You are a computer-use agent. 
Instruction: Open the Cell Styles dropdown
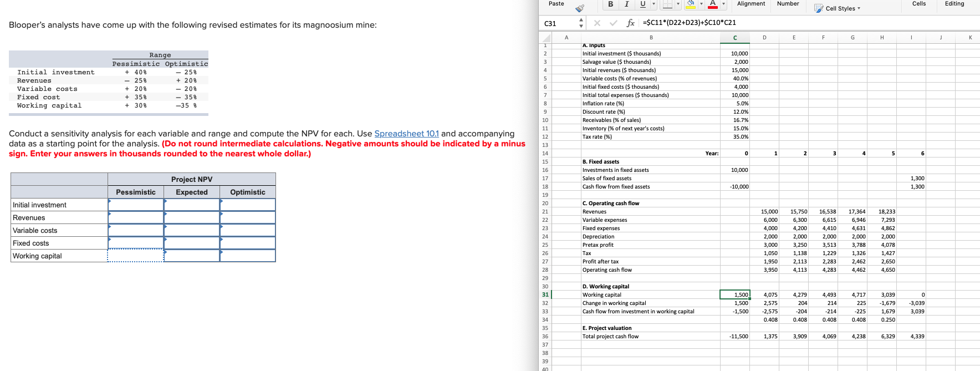pos(843,8)
